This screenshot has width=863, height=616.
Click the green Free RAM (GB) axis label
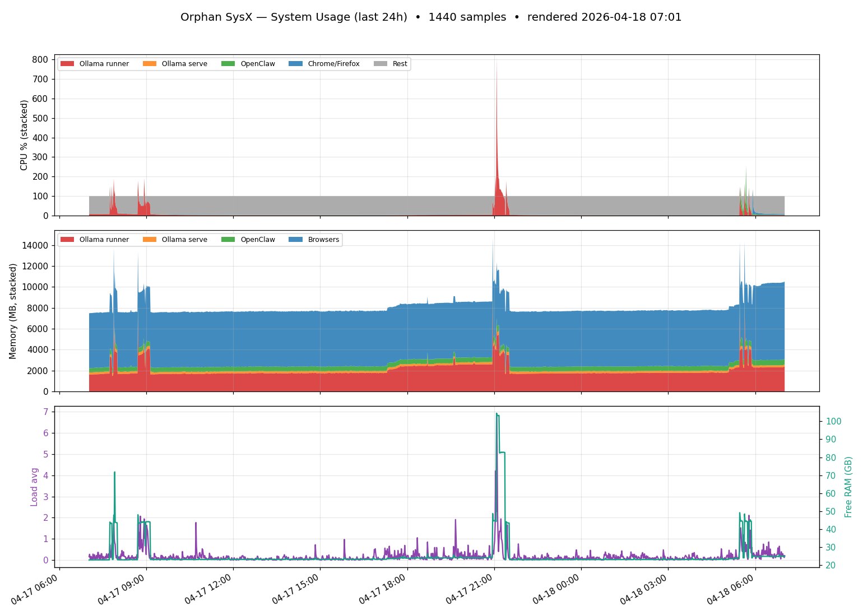click(x=848, y=487)
